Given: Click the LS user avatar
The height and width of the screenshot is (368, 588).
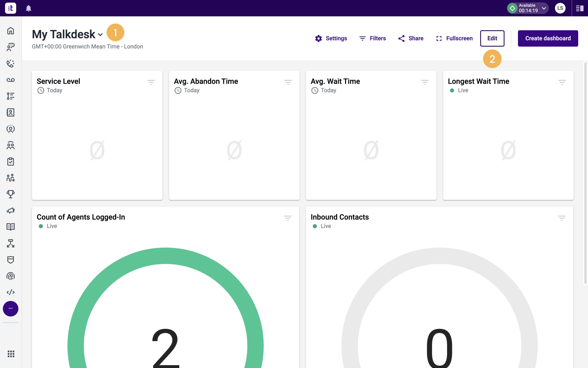Looking at the screenshot, I should click(560, 8).
